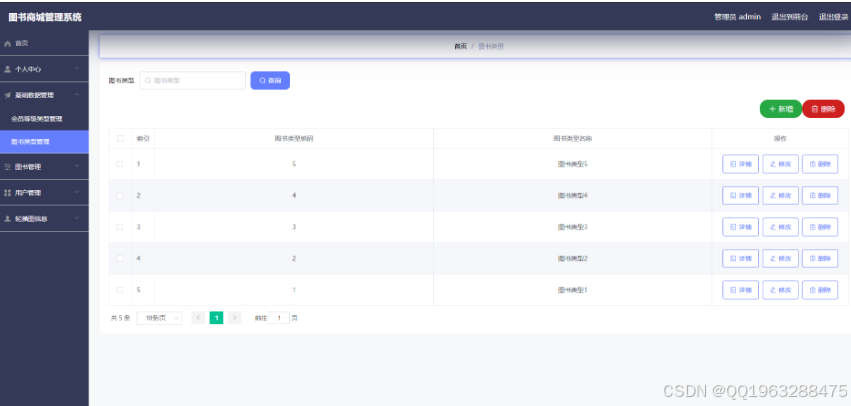Screen dimensions: 851x406
Task: Click 修改 edit for 图书类型1 row
Action: (780, 290)
